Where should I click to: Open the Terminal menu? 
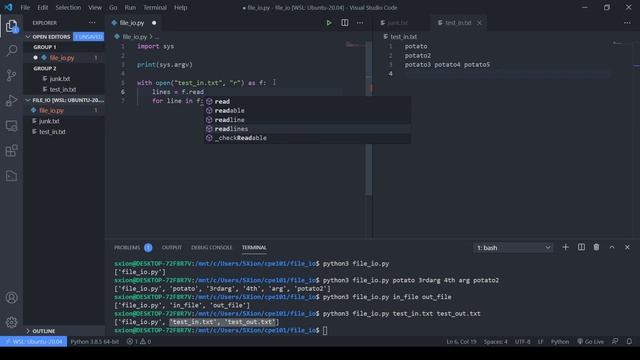click(x=155, y=7)
